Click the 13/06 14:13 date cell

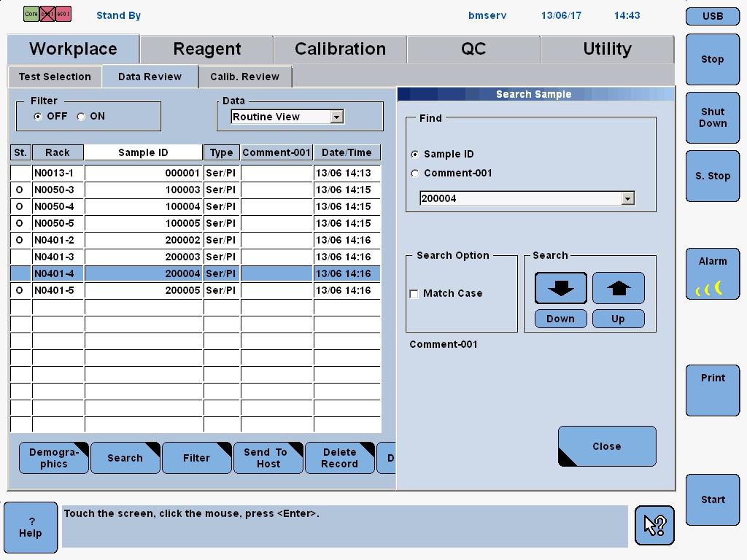pyautogui.click(x=347, y=173)
